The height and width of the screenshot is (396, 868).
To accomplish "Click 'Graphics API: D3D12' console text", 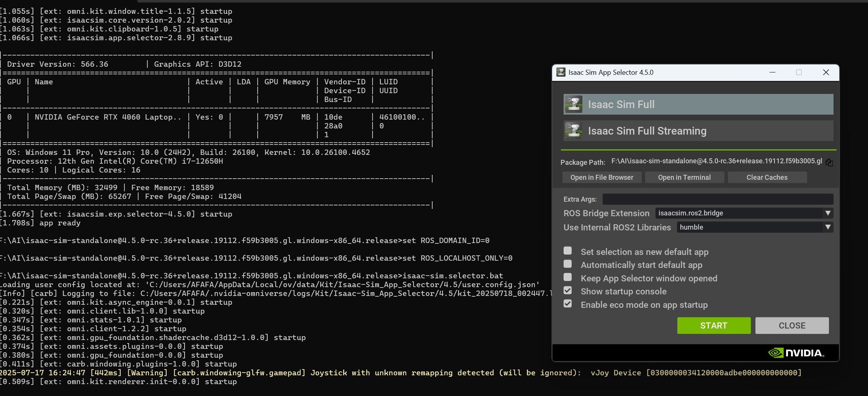I will [198, 64].
